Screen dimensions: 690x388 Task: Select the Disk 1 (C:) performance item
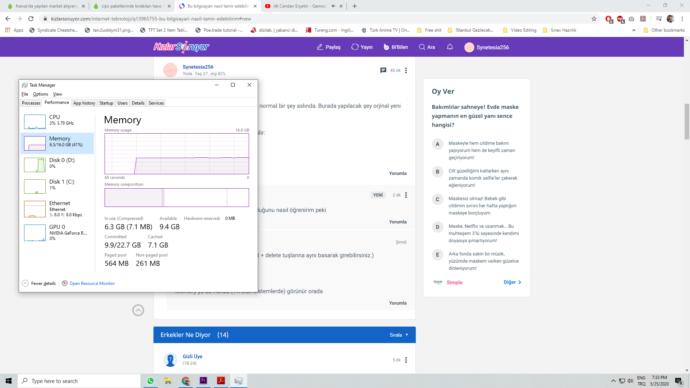pyautogui.click(x=58, y=186)
